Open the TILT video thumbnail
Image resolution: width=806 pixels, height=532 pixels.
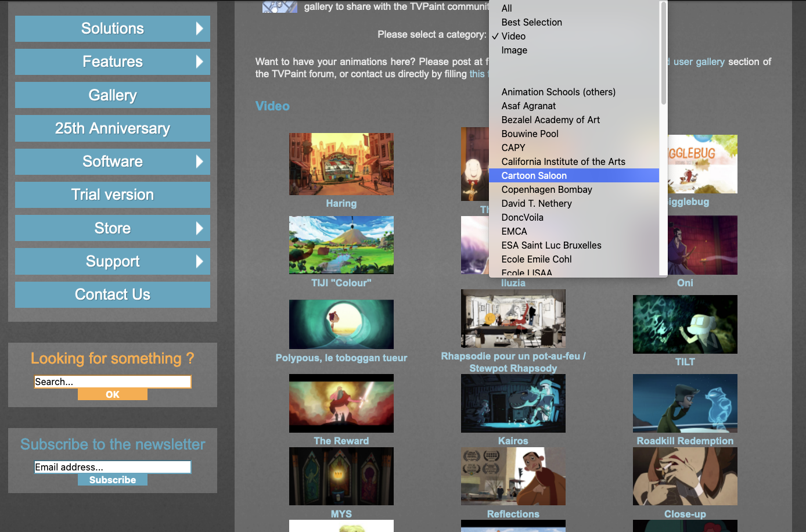(685, 324)
